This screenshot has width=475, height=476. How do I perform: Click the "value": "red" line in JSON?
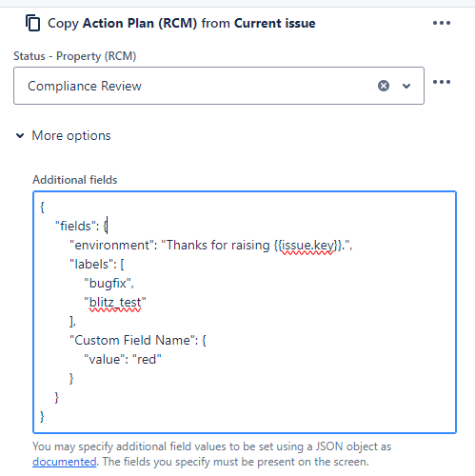pos(123,359)
